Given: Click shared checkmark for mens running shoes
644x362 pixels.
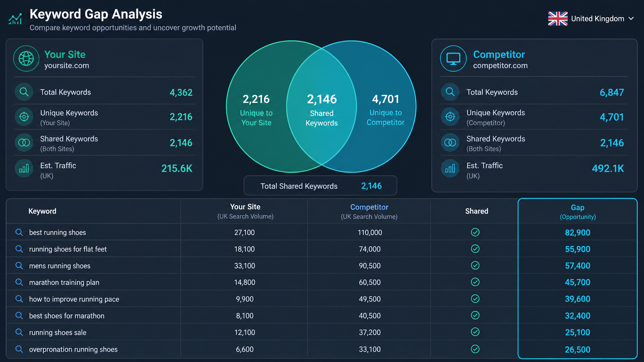Looking at the screenshot, I should [x=475, y=266].
